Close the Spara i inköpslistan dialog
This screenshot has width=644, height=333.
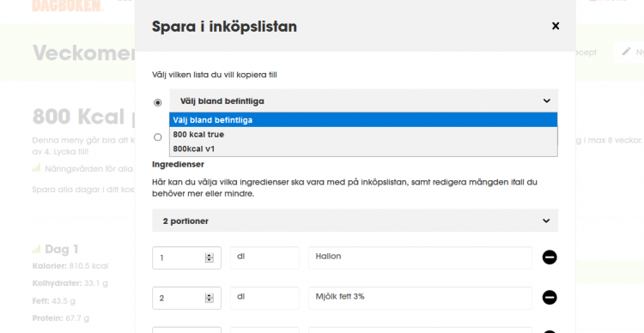pos(556,26)
